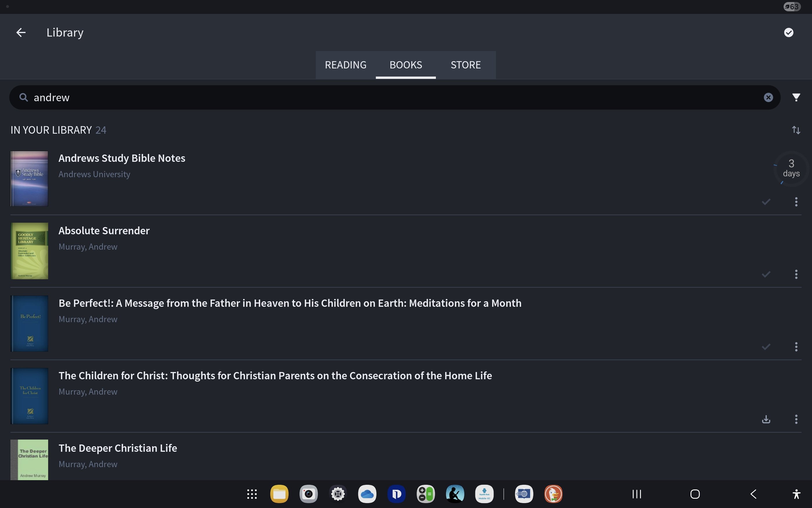Open more options menu for Absolute Surrender
812x508 pixels.
tap(796, 274)
